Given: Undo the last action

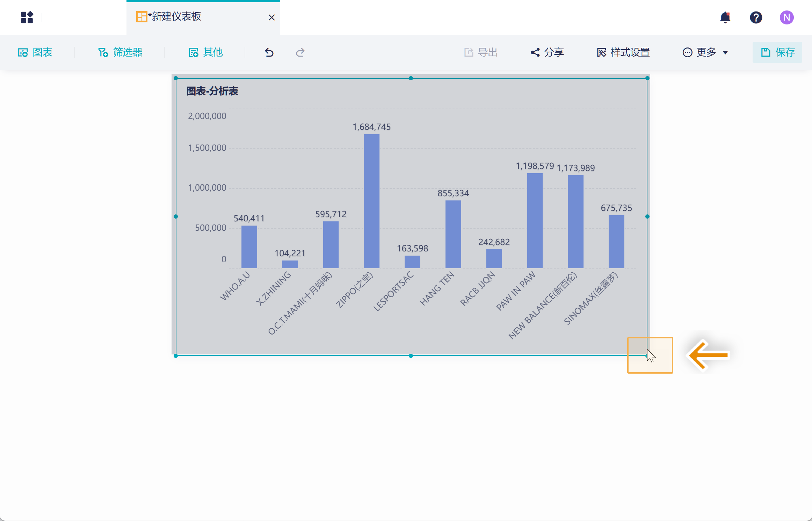Looking at the screenshot, I should [269, 52].
